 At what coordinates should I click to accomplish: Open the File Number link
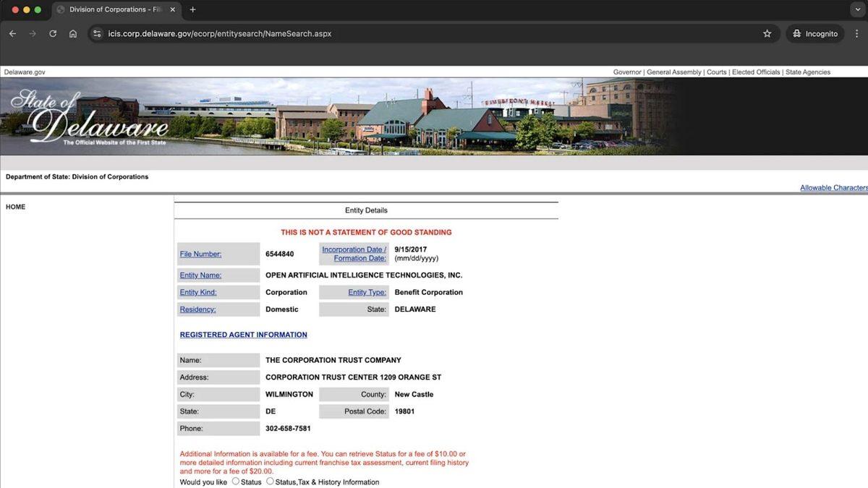[200, 254]
